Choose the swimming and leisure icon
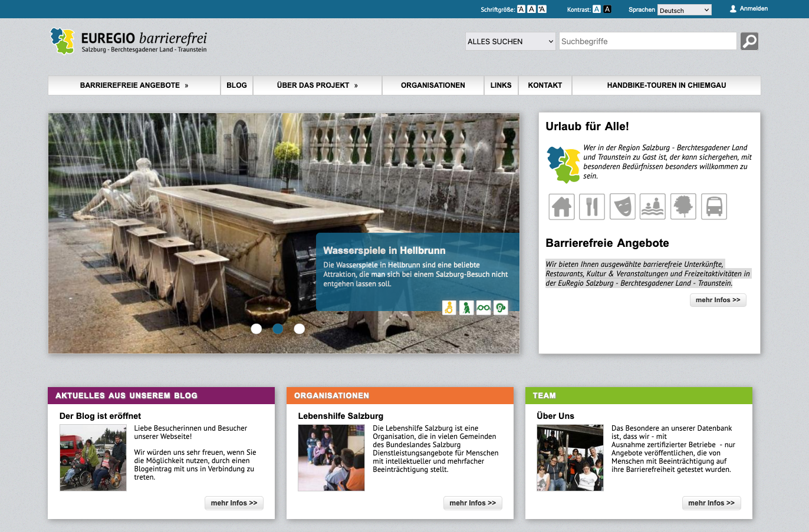 coord(653,207)
